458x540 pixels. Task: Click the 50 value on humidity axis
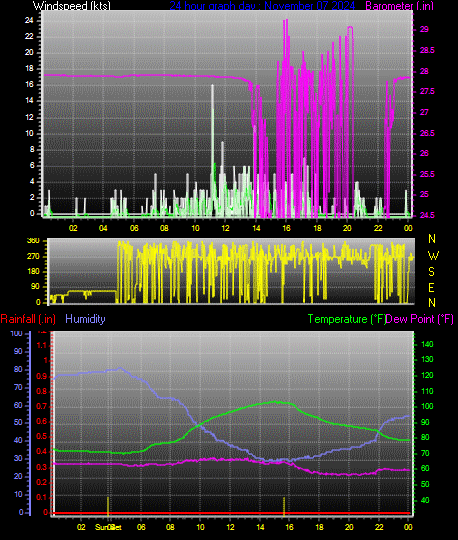(18, 423)
